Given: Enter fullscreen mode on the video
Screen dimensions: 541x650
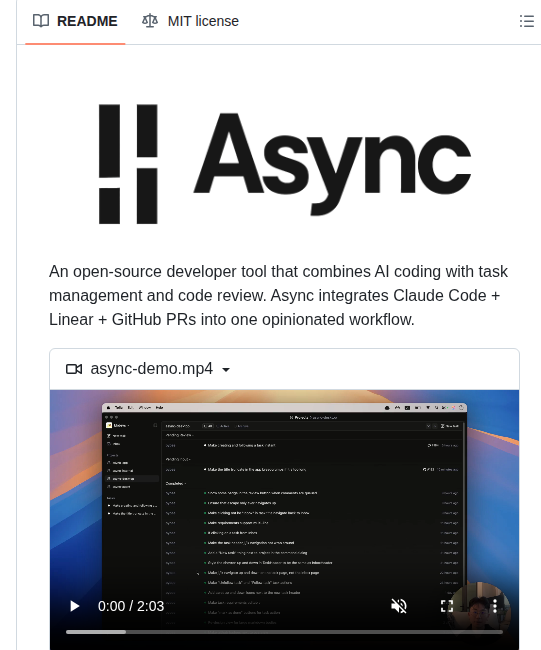Looking at the screenshot, I should pyautogui.click(x=447, y=606).
